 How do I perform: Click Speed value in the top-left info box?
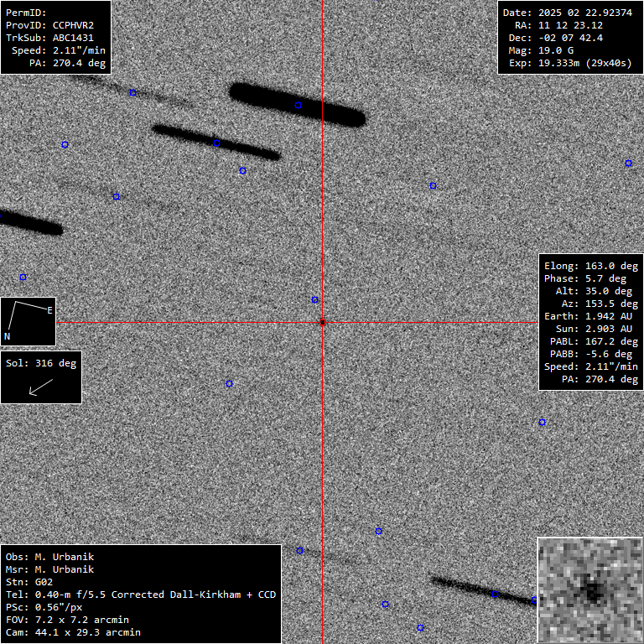click(x=80, y=50)
